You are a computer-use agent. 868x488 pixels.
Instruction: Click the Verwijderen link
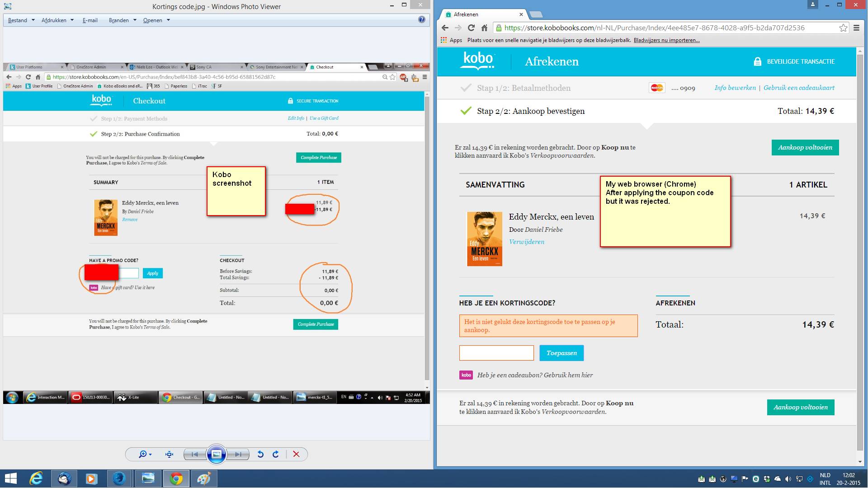[527, 242]
